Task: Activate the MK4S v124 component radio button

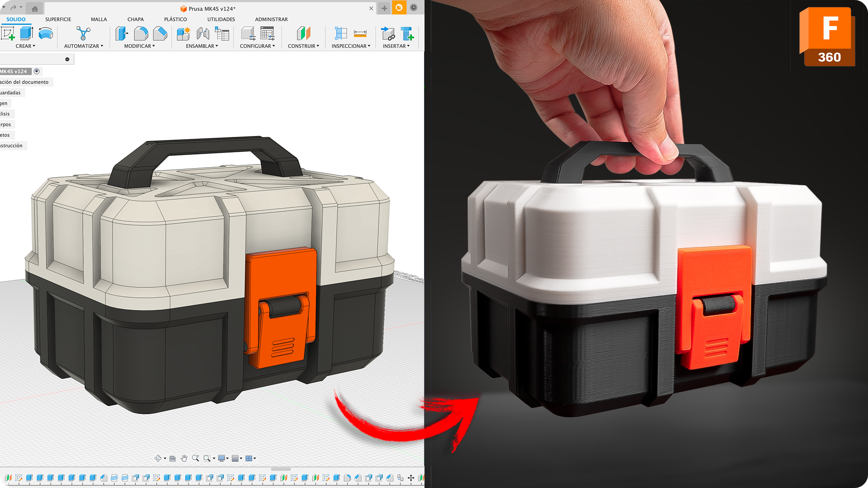Action: [x=37, y=71]
